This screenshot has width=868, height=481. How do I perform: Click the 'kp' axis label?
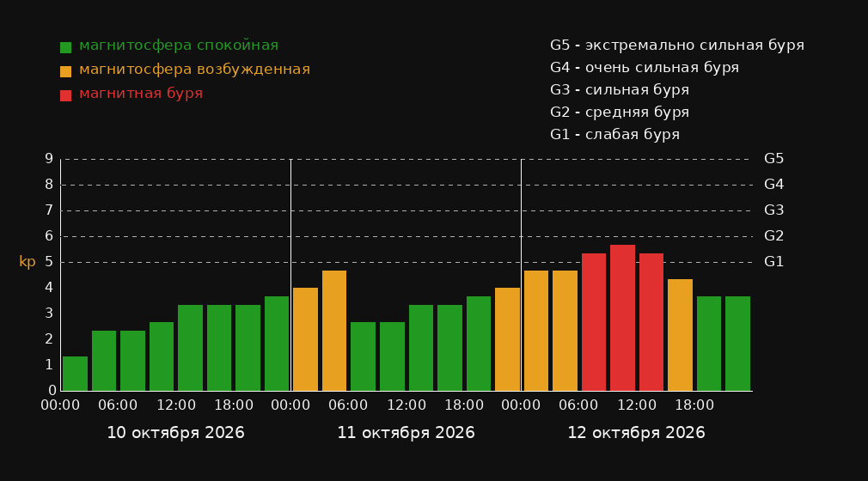28,262
